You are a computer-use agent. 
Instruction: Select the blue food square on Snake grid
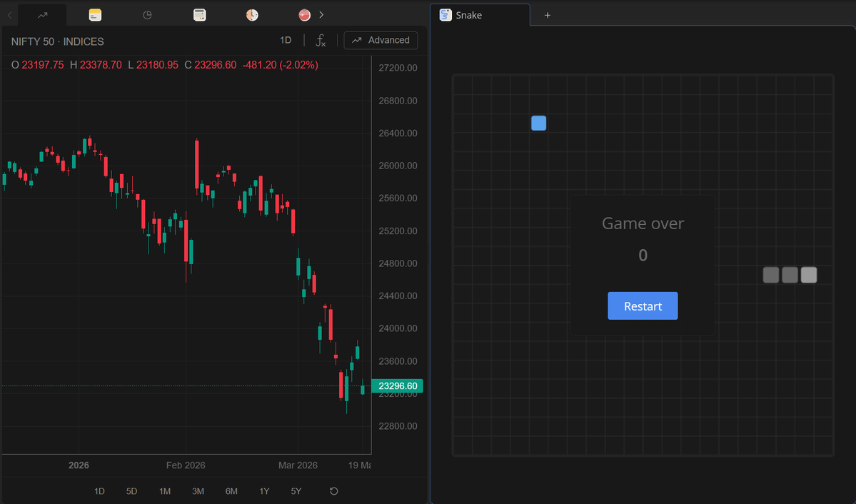pyautogui.click(x=539, y=124)
